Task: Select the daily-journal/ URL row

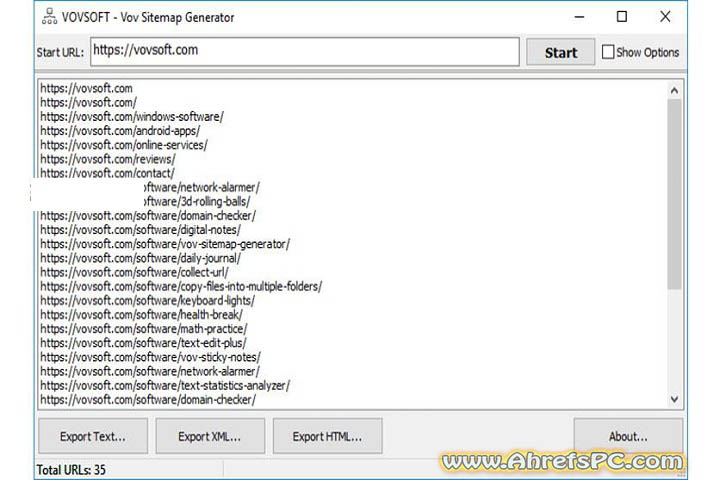Action: (x=141, y=258)
